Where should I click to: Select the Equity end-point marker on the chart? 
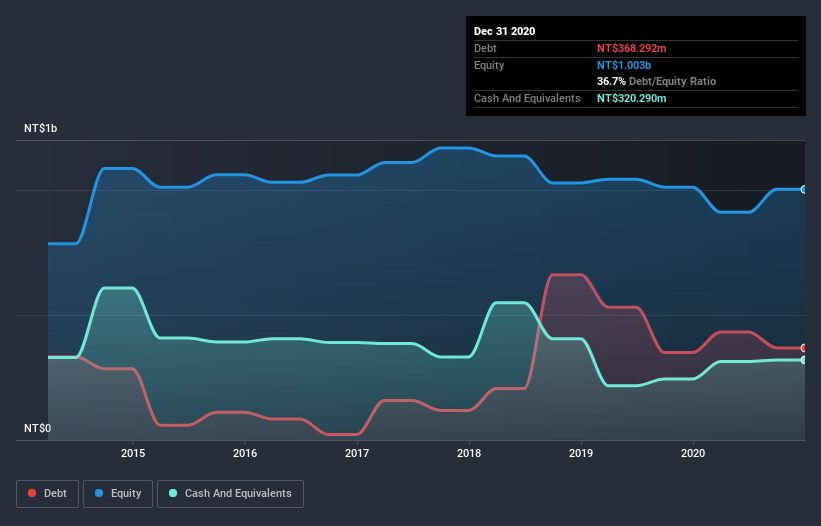[x=804, y=189]
